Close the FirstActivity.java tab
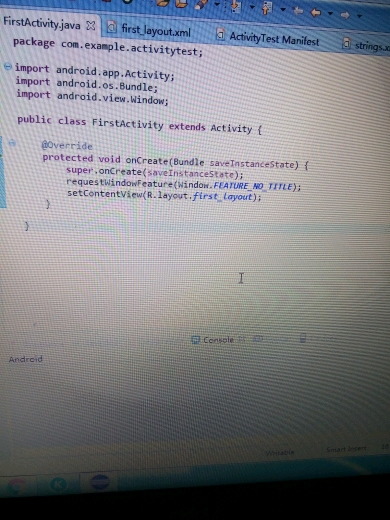This screenshot has height=520, width=390. tap(91, 25)
